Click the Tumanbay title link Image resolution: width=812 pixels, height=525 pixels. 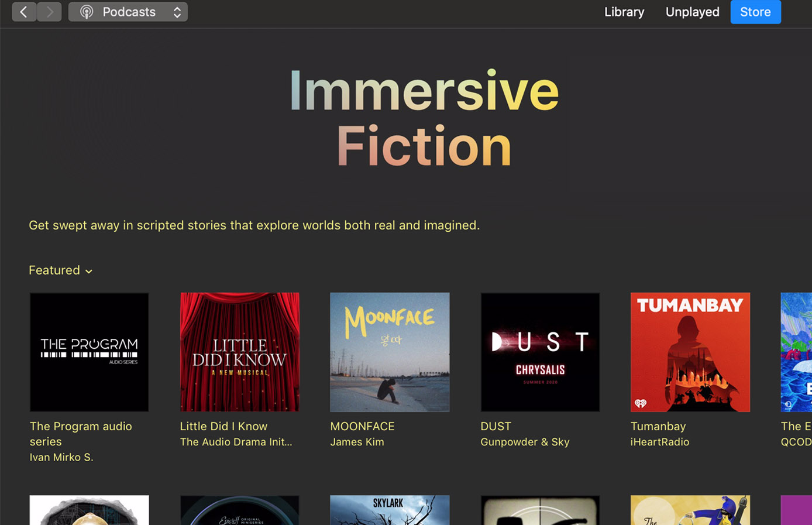pyautogui.click(x=658, y=427)
